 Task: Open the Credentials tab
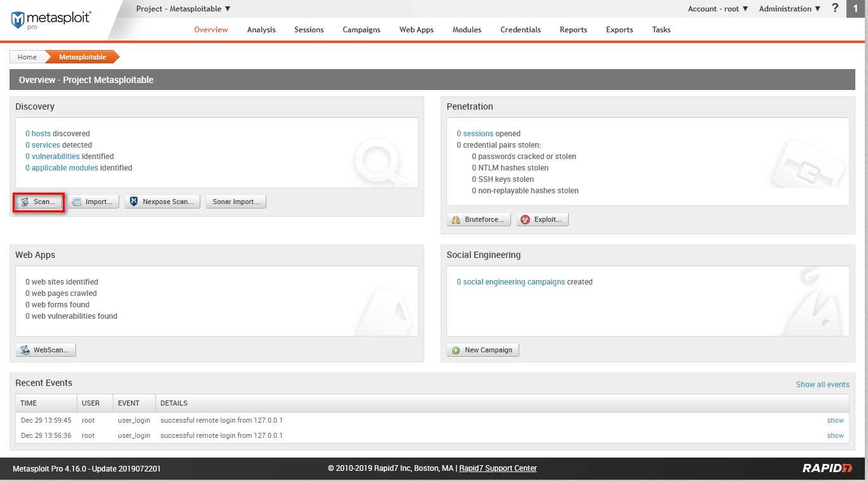click(521, 30)
